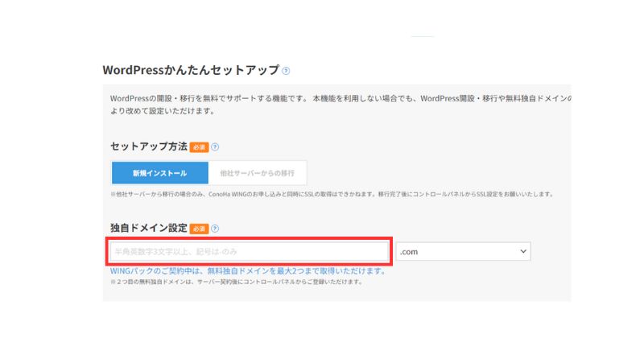Click the SSL note below the setup buttons
The width and height of the screenshot is (644, 338).
point(330,195)
